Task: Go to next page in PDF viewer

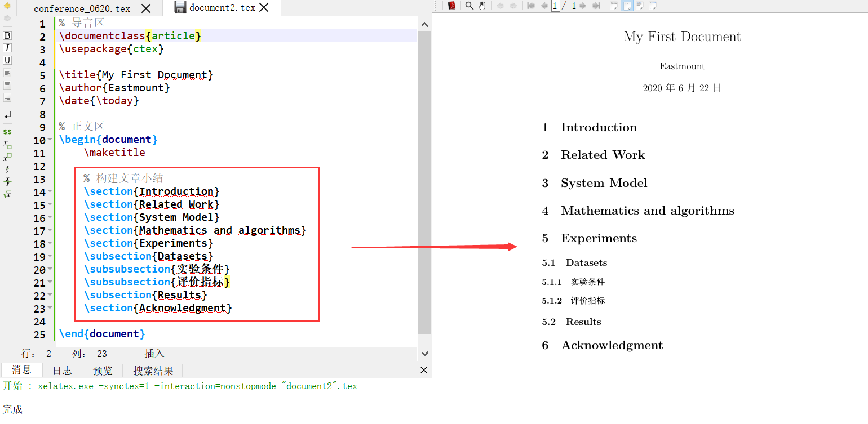Action: coord(583,6)
